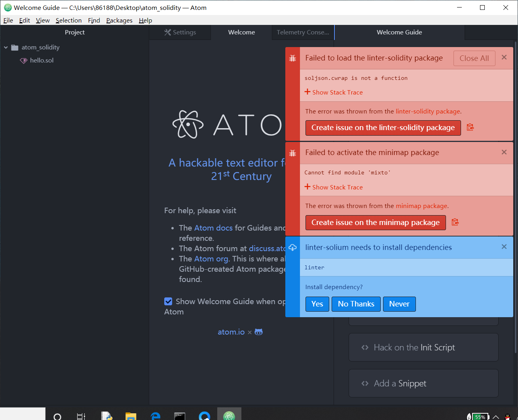Click the Task View taskbar icon

(x=81, y=416)
